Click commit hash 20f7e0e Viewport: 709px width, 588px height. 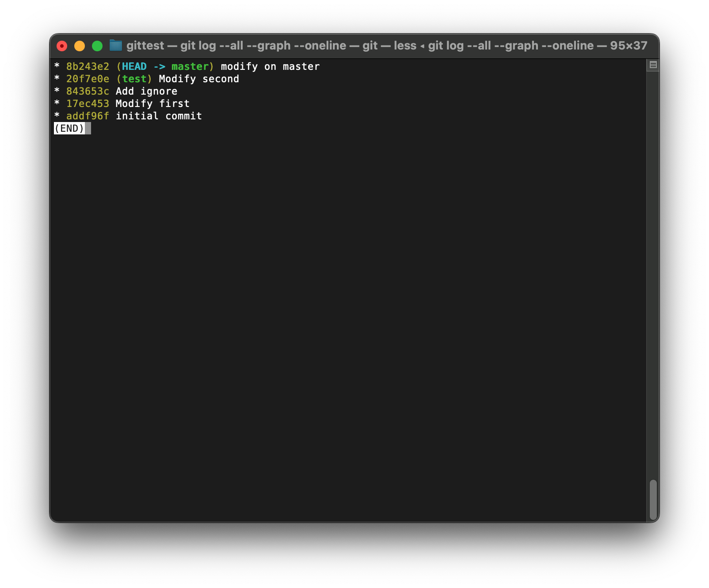pos(88,79)
